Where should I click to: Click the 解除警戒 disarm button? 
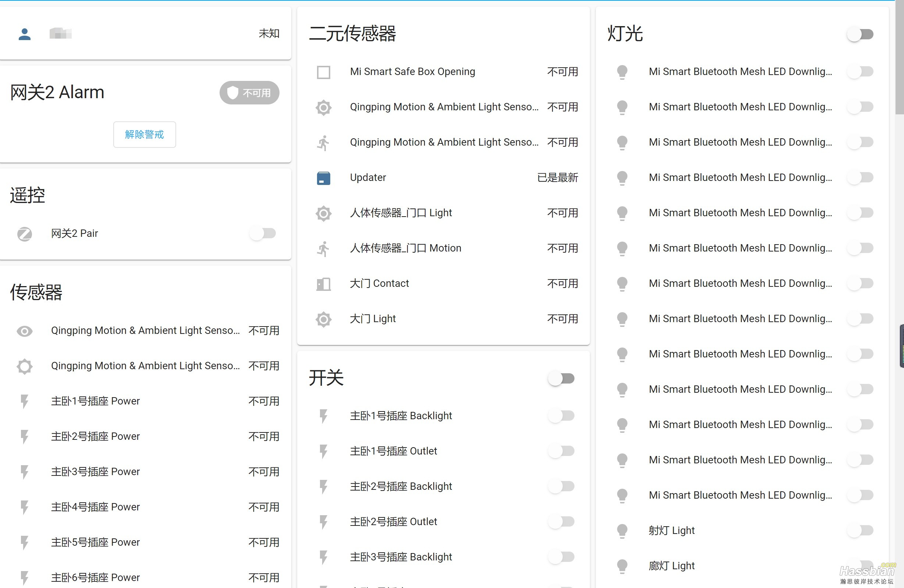point(144,135)
